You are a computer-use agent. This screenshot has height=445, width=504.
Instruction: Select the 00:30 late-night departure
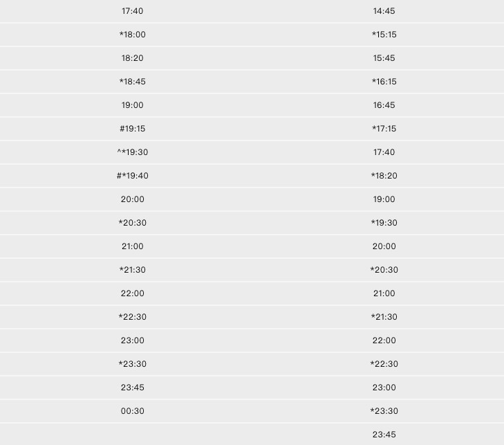tap(133, 411)
